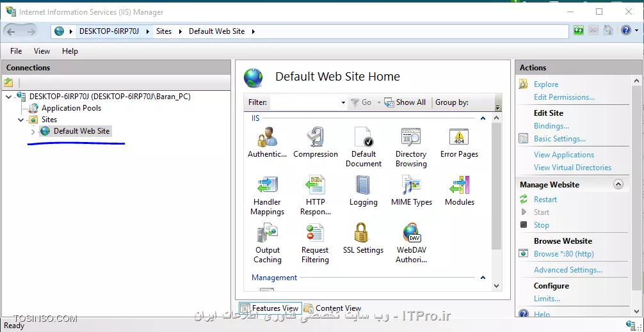Open the HTTP Response Headers feature
The height and width of the screenshot is (332, 644).
click(x=316, y=195)
